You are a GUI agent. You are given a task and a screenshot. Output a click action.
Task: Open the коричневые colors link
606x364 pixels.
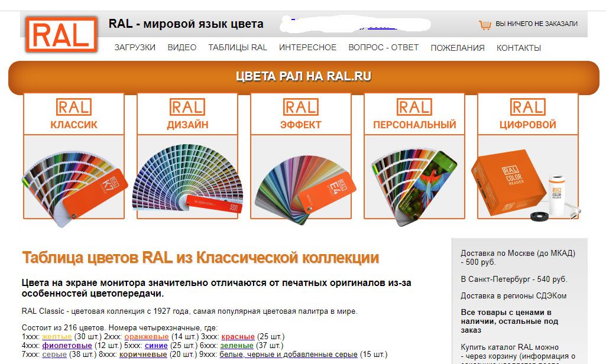point(143,355)
